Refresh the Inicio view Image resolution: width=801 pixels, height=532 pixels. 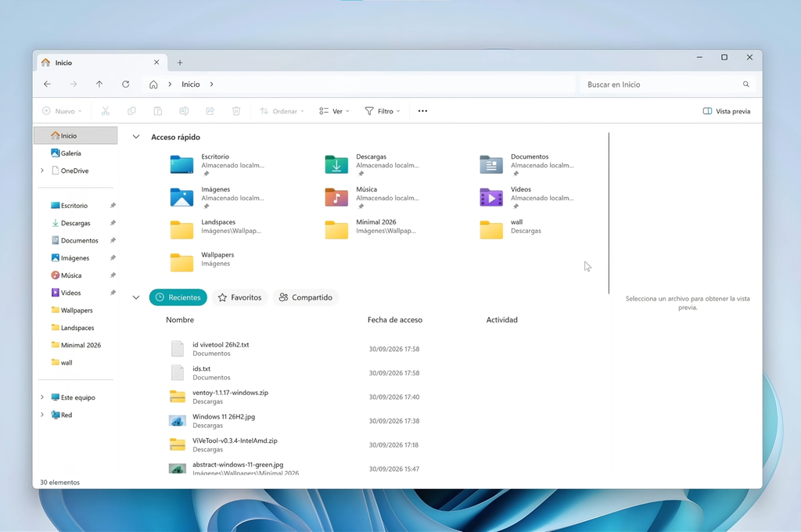126,84
